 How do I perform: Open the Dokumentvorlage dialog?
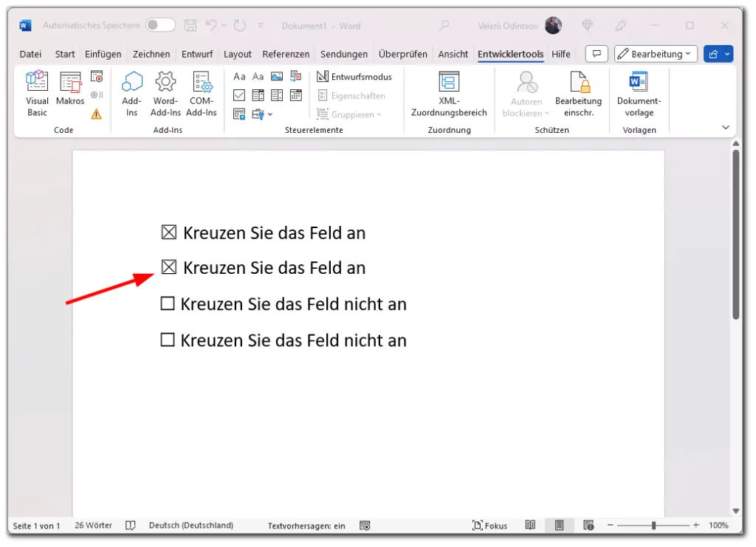(x=639, y=94)
